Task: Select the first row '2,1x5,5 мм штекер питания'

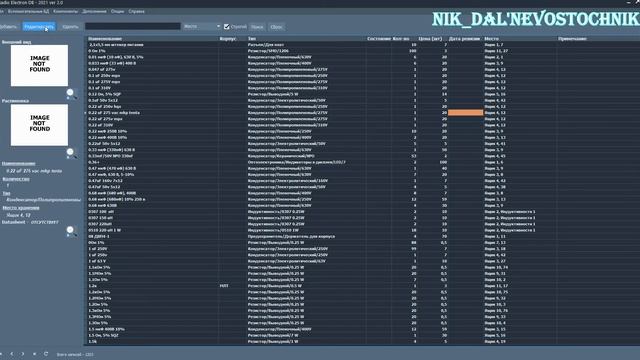Action: [362, 44]
